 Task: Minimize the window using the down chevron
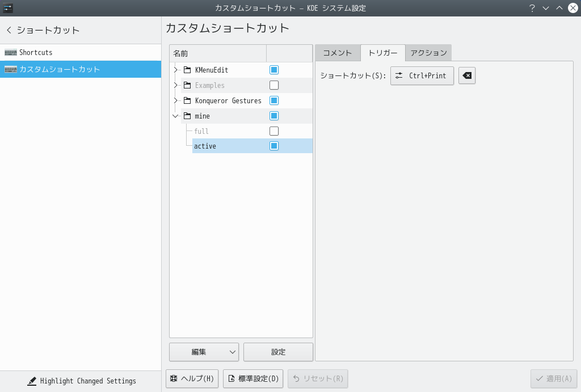tap(545, 8)
